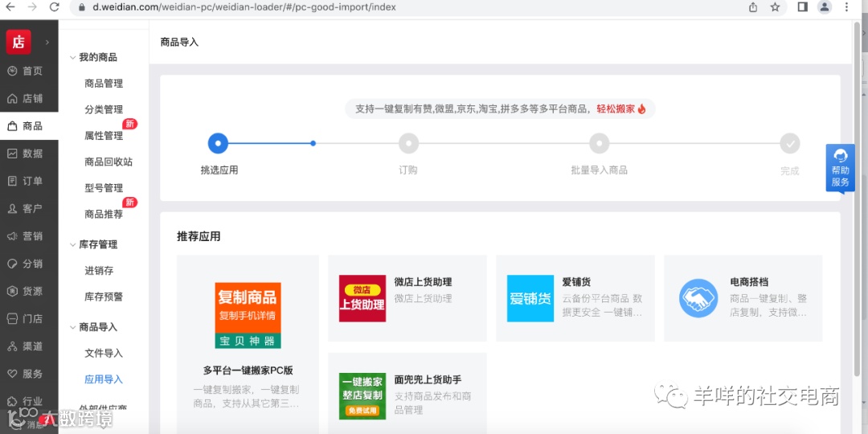Click the browser address bar URL
Viewport: 868px width, 434px height.
pyautogui.click(x=243, y=8)
